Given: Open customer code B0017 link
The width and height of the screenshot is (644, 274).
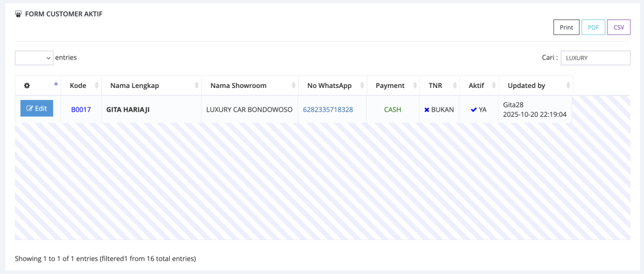Looking at the screenshot, I should (80, 109).
